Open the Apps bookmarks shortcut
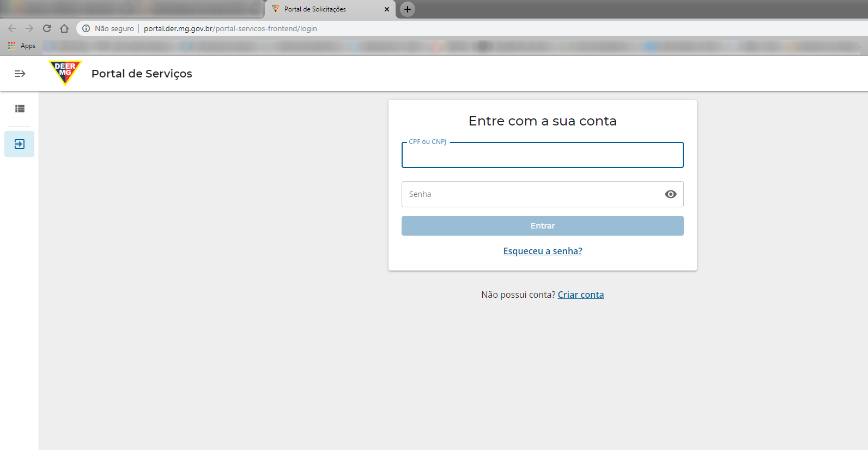 point(22,46)
